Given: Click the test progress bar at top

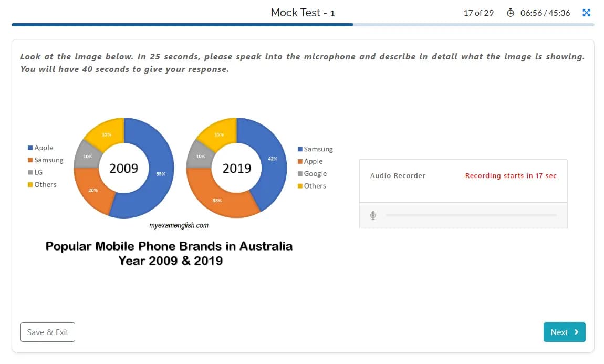Looking at the screenshot, I should 303,24.
